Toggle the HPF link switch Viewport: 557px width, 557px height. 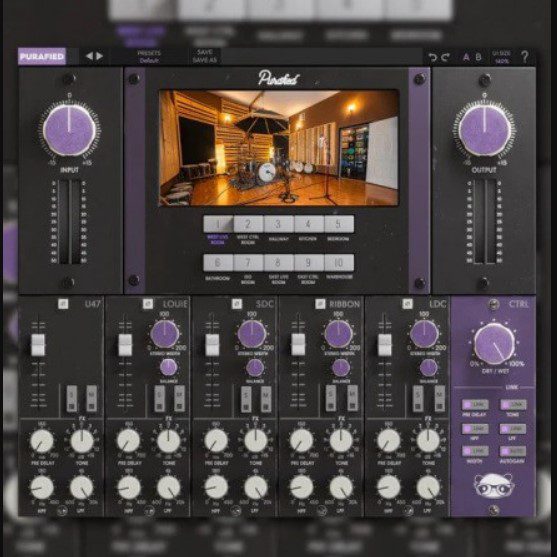(x=475, y=429)
